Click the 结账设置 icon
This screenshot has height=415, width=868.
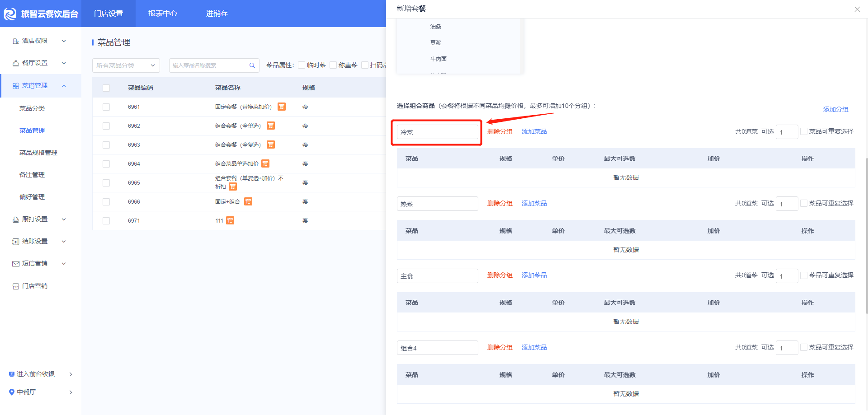click(16, 242)
